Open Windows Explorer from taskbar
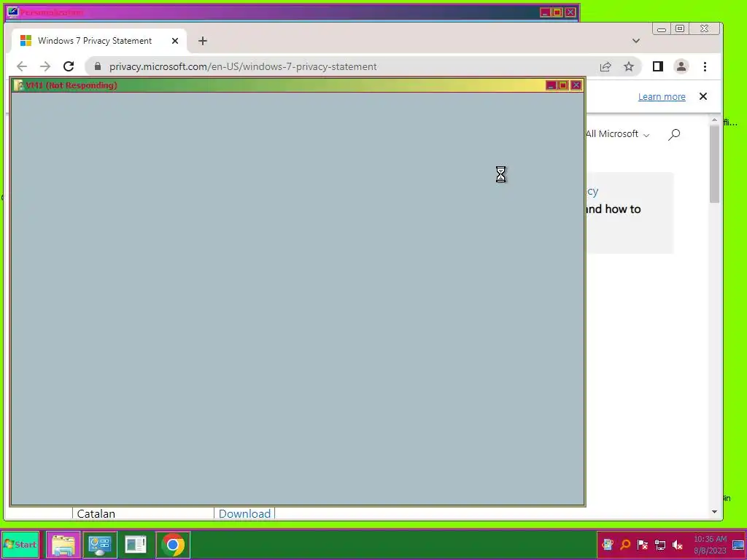 tap(63, 544)
